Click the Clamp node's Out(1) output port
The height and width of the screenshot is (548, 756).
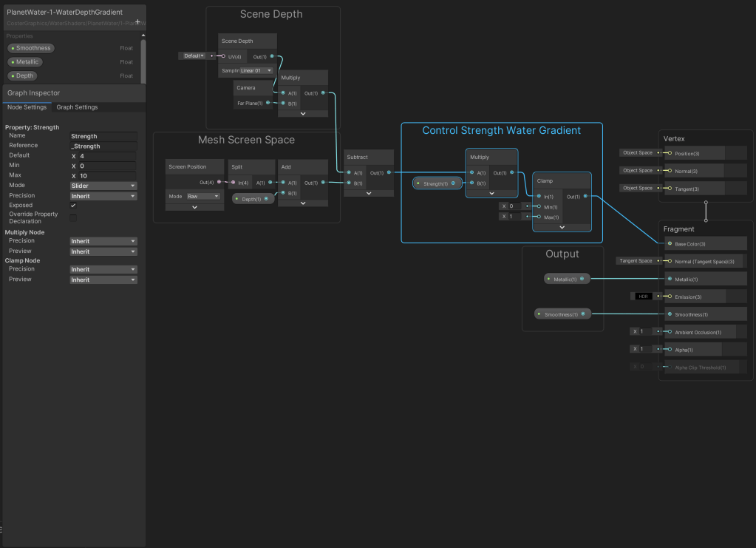(x=585, y=197)
